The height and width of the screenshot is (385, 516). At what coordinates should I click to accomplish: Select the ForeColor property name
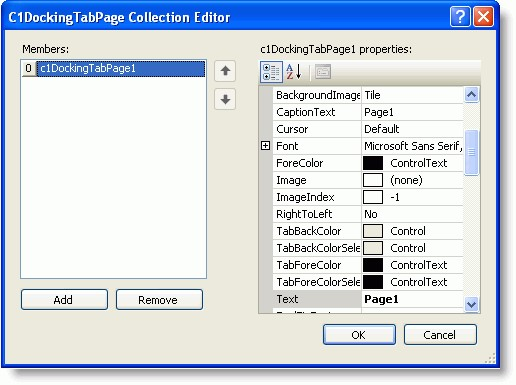[x=317, y=163]
